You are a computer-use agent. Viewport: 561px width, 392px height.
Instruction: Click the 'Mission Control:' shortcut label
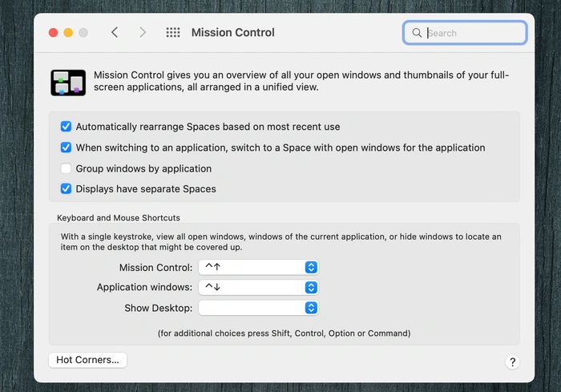point(155,268)
